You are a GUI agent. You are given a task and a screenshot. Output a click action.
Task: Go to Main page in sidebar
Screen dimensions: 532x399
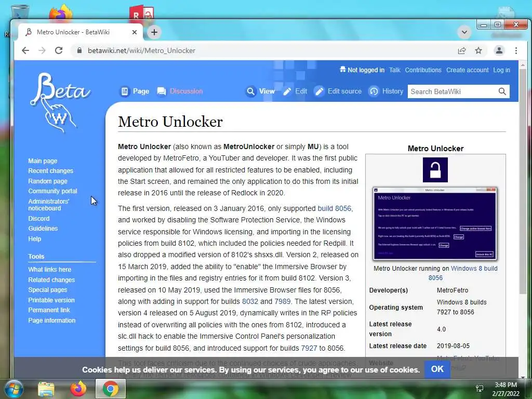pos(43,161)
